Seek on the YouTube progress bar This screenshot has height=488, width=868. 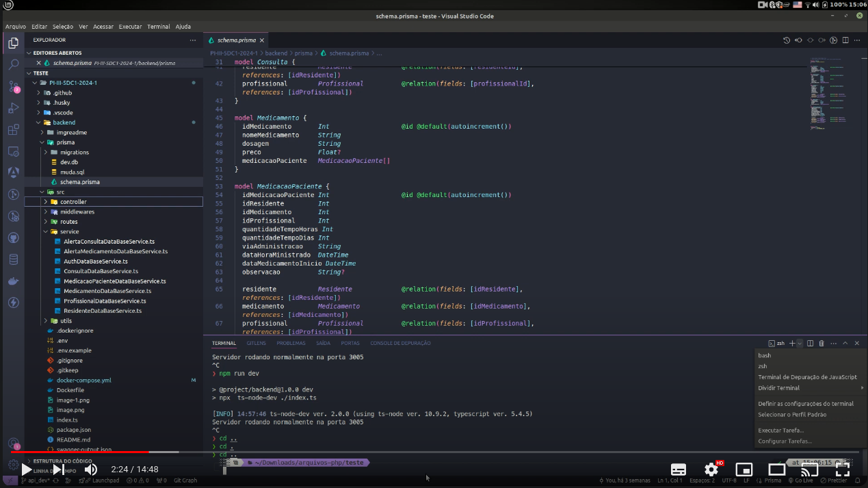pos(434,452)
